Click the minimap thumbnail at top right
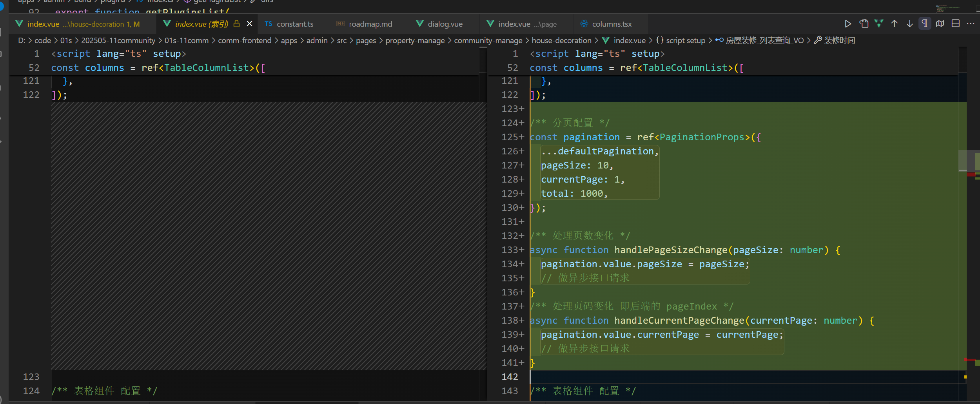 point(947,8)
